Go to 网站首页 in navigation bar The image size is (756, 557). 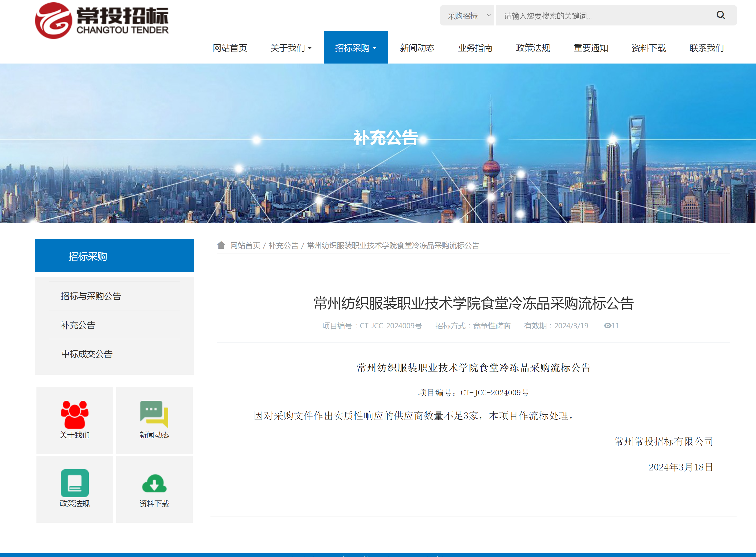click(230, 48)
